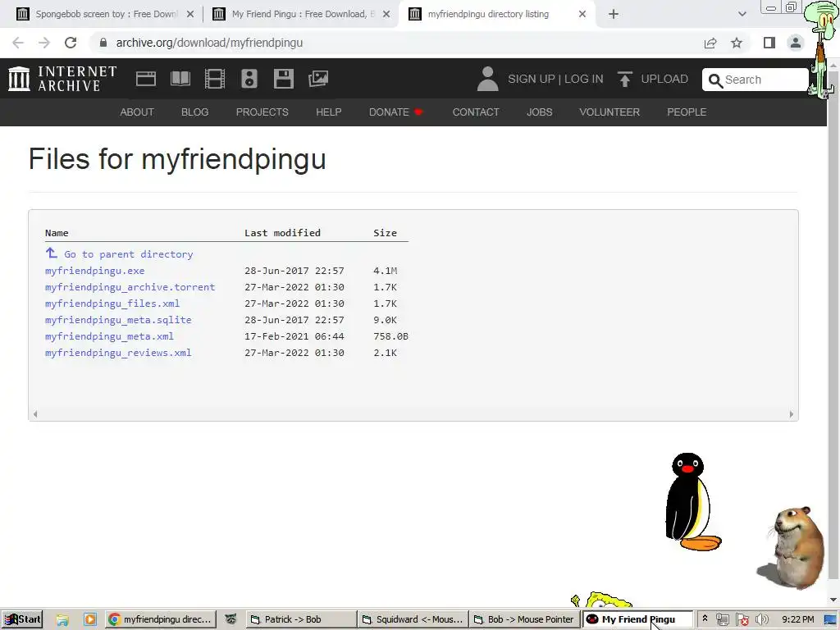Open the Images icon in Archive header
The width and height of the screenshot is (840, 630).
[x=318, y=79]
